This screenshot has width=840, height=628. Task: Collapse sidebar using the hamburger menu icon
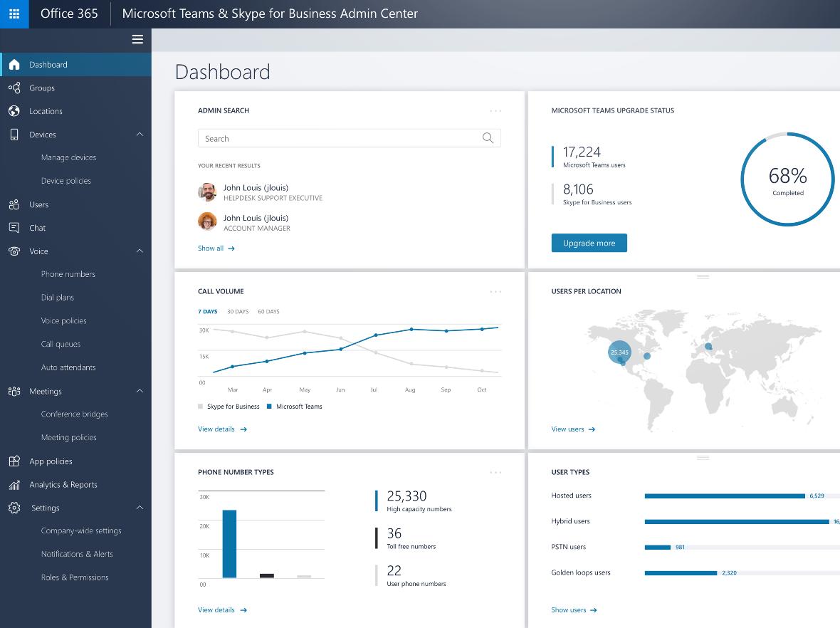point(137,39)
